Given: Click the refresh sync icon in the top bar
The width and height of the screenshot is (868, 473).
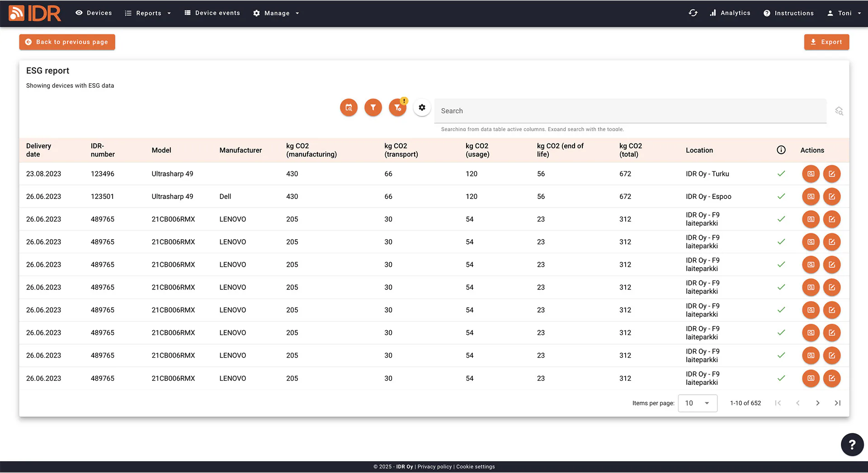Looking at the screenshot, I should tap(693, 13).
